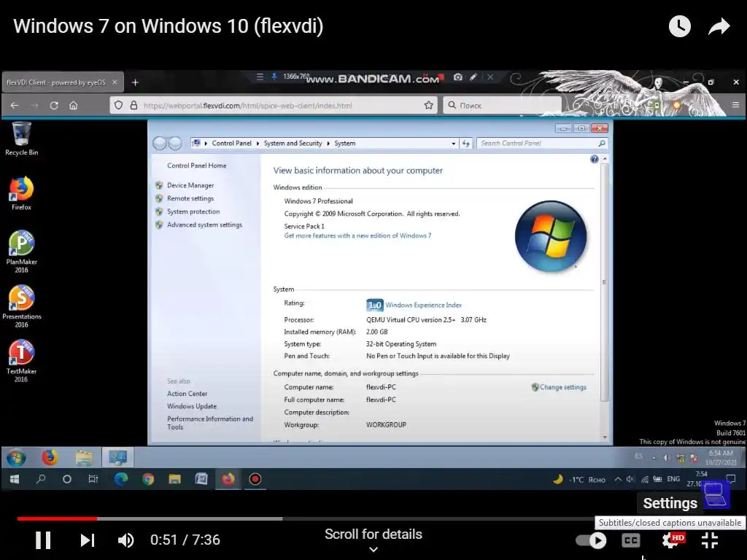Viewport: 747px width, 560px height.
Task: Pause the video playback
Action: coord(43,540)
